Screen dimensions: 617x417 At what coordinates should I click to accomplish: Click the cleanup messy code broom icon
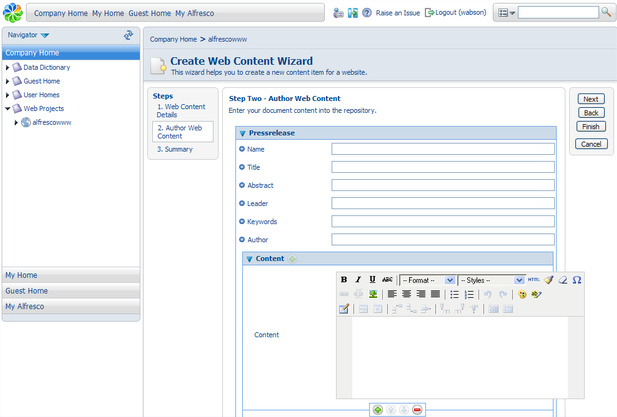tap(549, 280)
